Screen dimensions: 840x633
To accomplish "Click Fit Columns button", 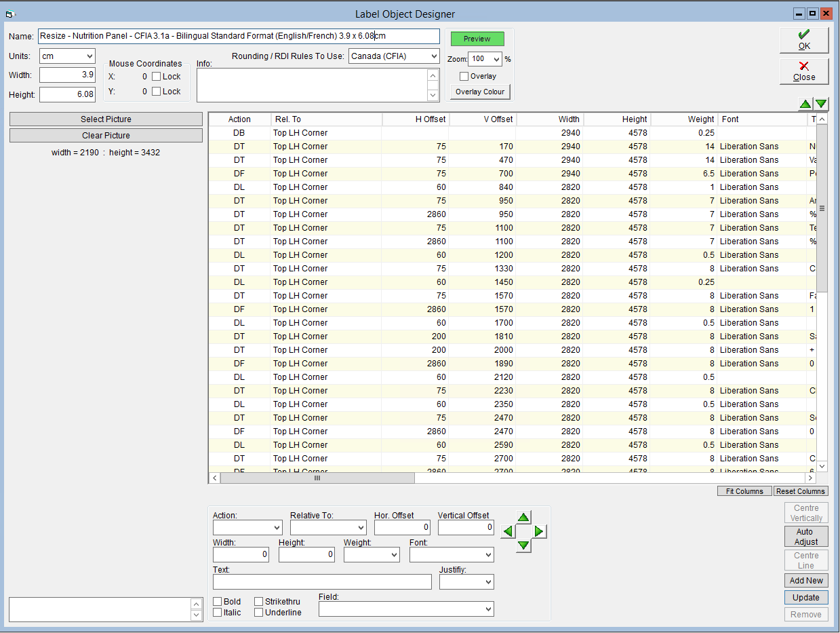I will pyautogui.click(x=744, y=491).
